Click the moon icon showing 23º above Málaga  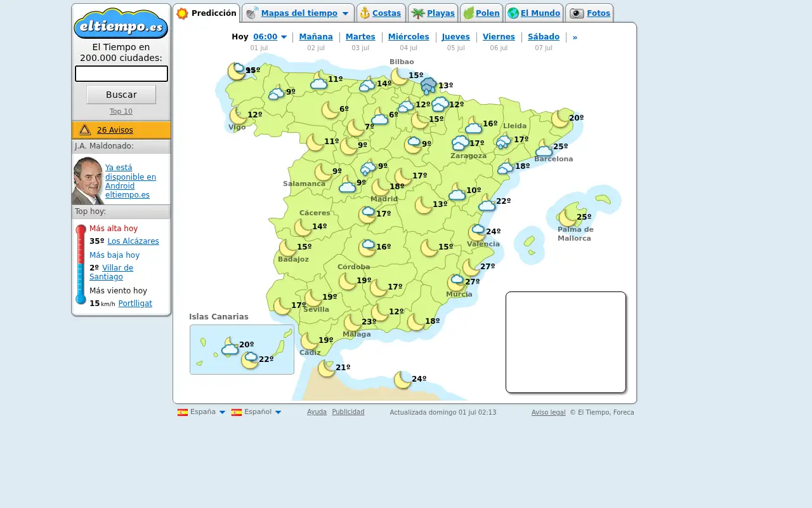click(x=353, y=323)
